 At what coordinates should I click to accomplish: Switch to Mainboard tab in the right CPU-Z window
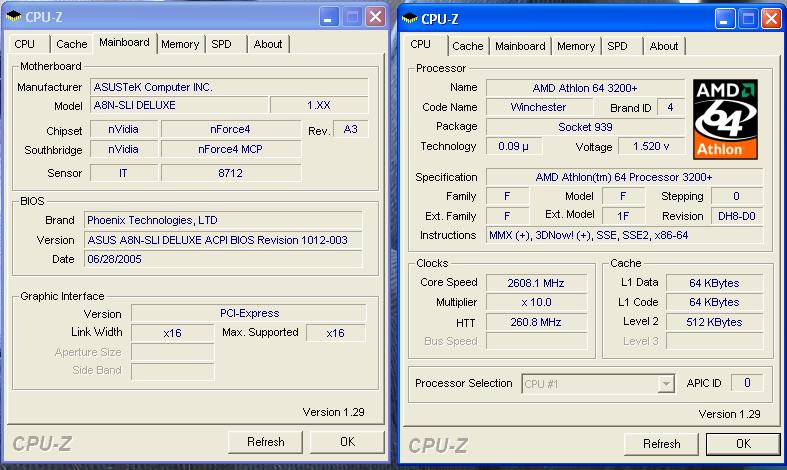520,46
